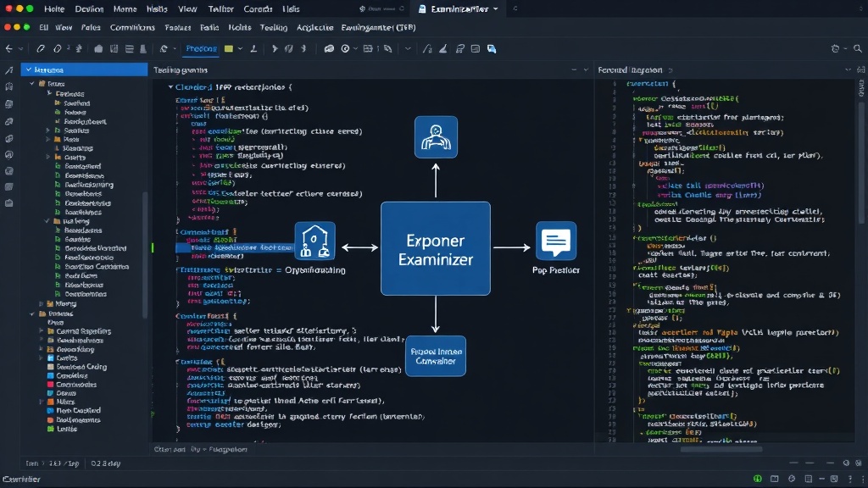Viewport: 868px width, 488px height.
Task: Collapse the first root folder in tree
Action: pos(32,84)
